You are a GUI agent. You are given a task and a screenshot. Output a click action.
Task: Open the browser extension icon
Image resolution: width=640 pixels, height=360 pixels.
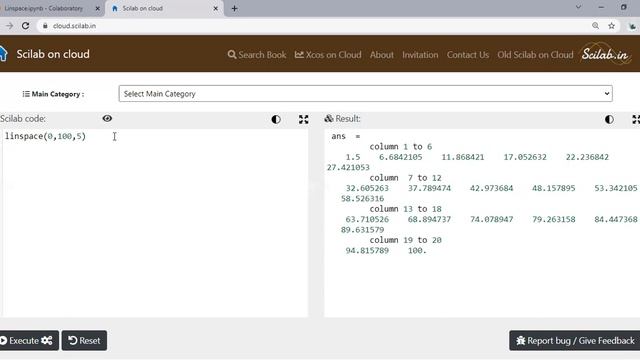point(632,26)
